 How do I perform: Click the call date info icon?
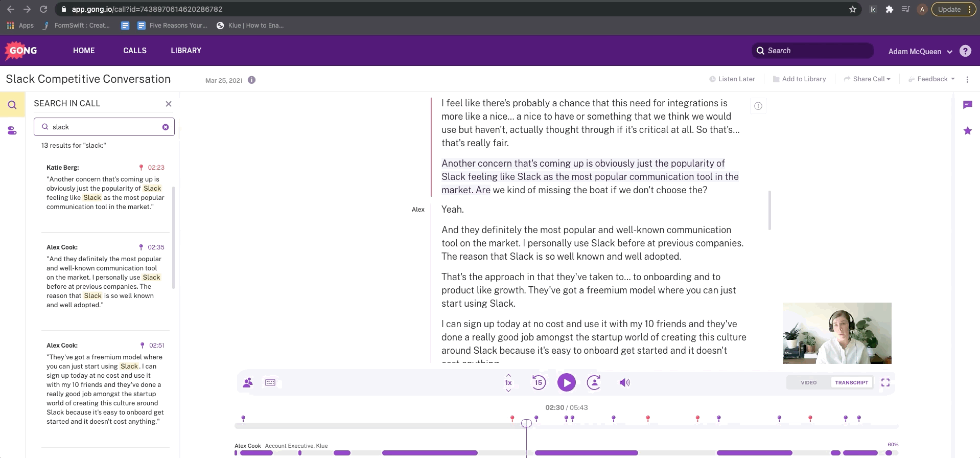(251, 80)
